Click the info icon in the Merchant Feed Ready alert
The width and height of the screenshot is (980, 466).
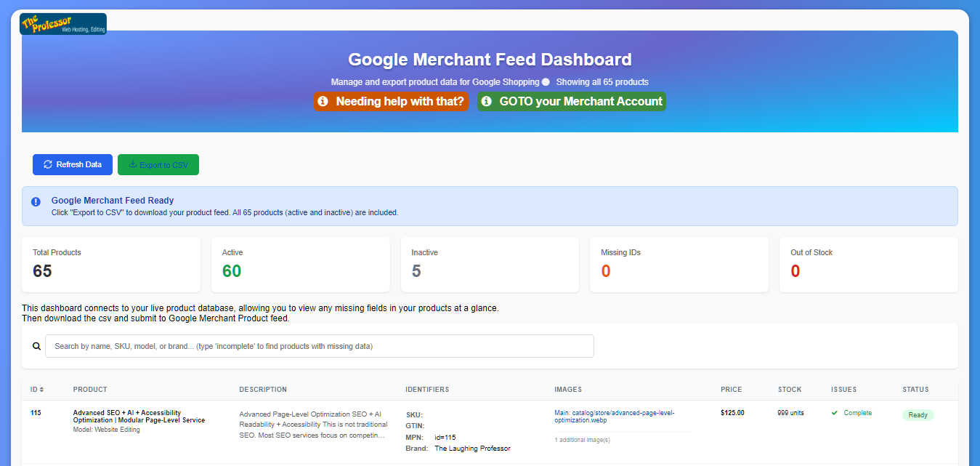[x=35, y=201]
